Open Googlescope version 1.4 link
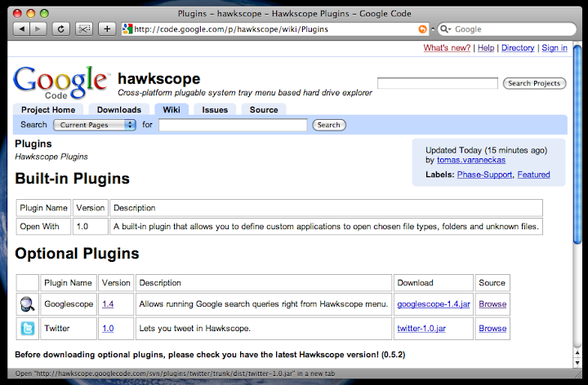 tap(108, 304)
